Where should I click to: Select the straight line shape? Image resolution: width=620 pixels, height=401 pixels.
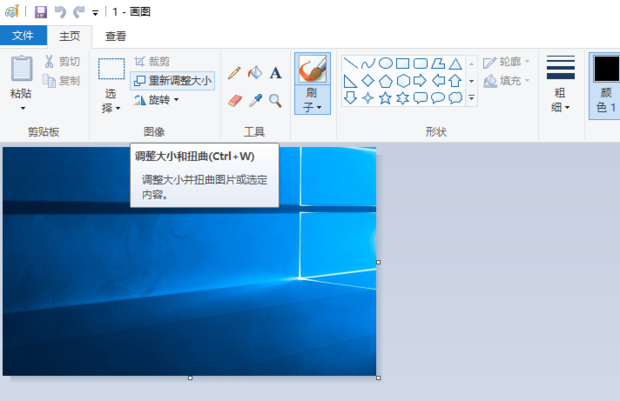pyautogui.click(x=350, y=63)
